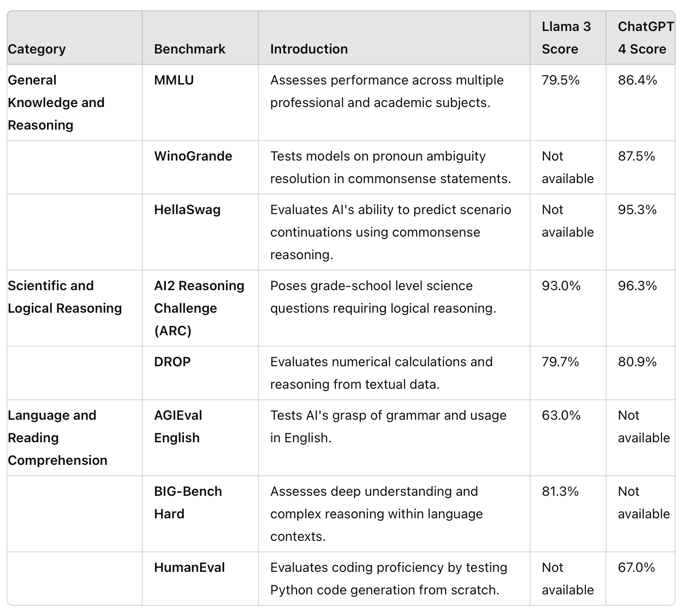This screenshot has width=684, height=616.
Task: Click the AI2 Reasoning Challenge (ARC) cell
Action: click(x=199, y=308)
